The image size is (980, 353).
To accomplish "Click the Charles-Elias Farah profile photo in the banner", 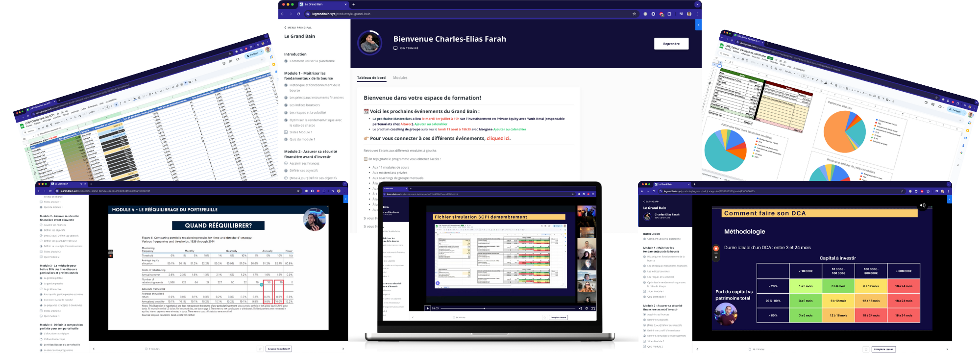I will click(370, 43).
